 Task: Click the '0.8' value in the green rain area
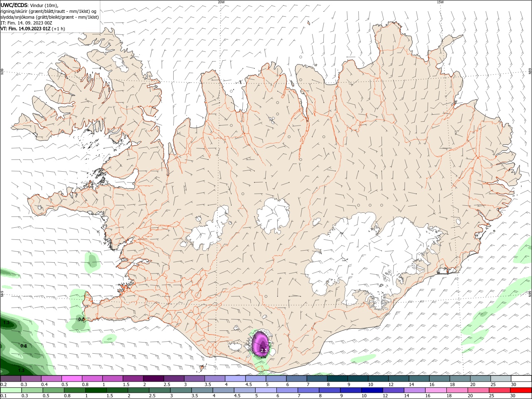(24, 346)
